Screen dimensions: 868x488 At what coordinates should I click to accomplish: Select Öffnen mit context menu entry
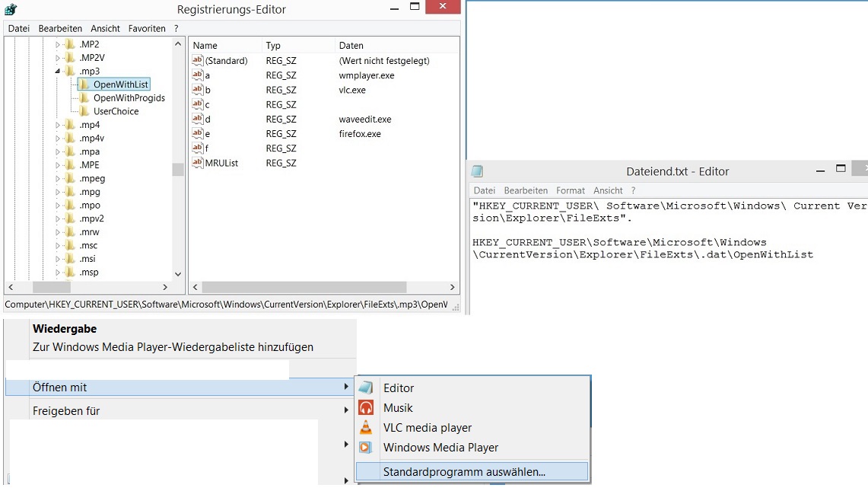click(x=180, y=388)
